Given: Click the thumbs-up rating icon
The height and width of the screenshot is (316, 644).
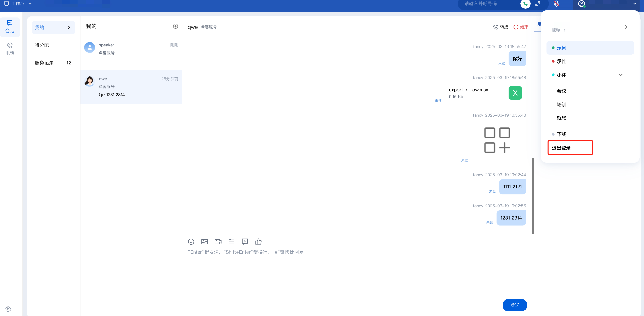Looking at the screenshot, I should pos(258,241).
